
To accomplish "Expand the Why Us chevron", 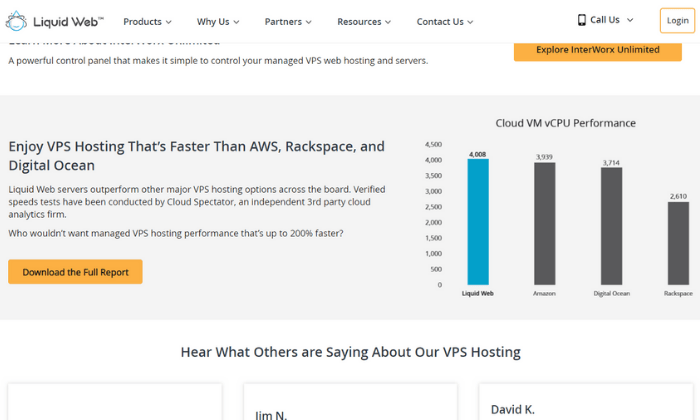I will (x=236, y=22).
